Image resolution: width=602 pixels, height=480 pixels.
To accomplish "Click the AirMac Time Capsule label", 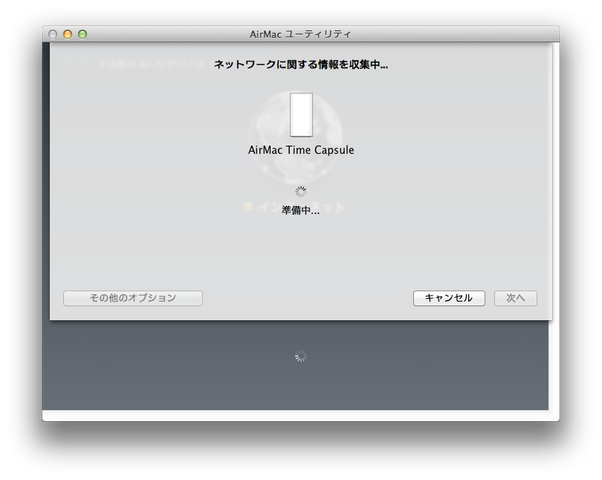I will pos(301,150).
